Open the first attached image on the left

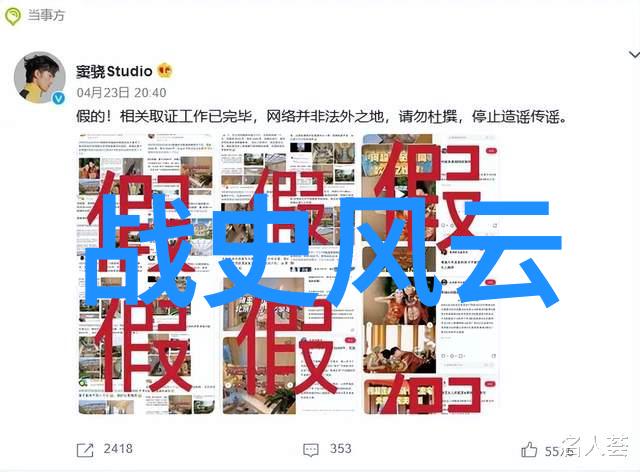[146, 274]
